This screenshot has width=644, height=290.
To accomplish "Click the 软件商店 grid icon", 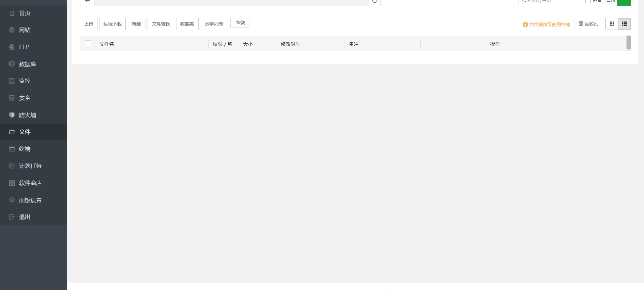I will tap(12, 183).
